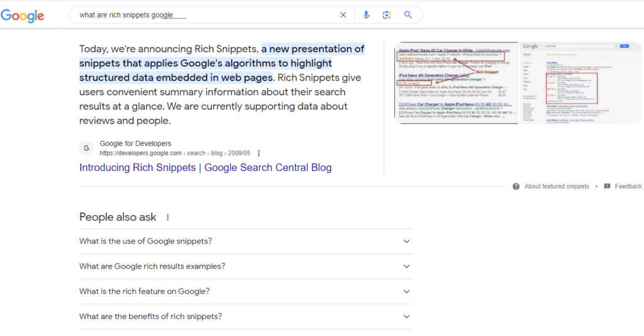Click the blue search magnifier icon

click(408, 15)
